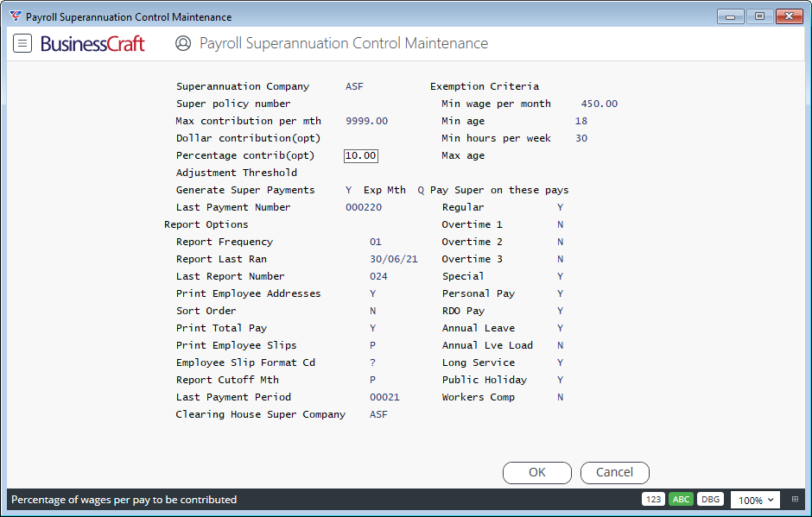Click the Min wage per month value 450.00
Screen dimensions: 812x517
point(599,104)
